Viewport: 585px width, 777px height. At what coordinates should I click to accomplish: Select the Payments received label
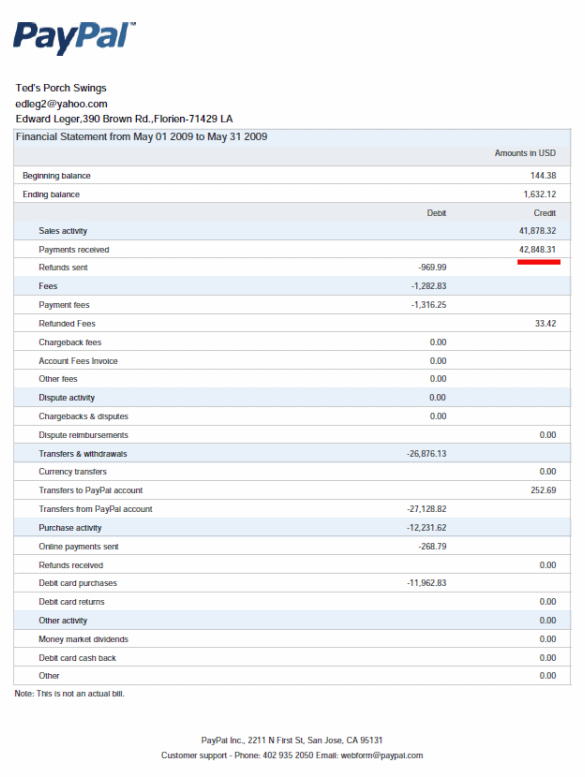pos(74,250)
